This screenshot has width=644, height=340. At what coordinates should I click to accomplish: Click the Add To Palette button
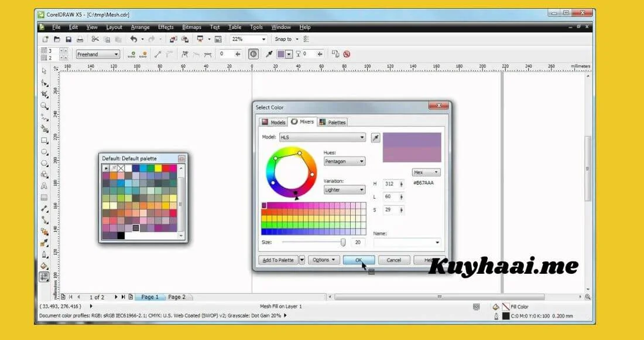click(x=278, y=260)
